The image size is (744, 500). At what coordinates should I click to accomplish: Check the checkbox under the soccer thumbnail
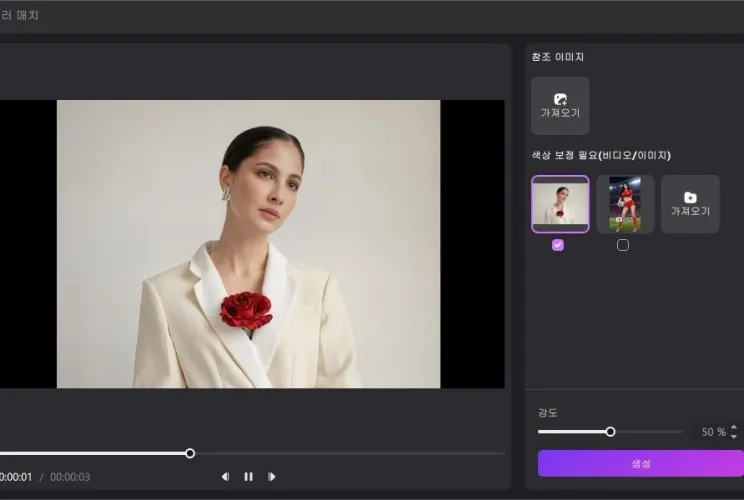pyautogui.click(x=623, y=245)
